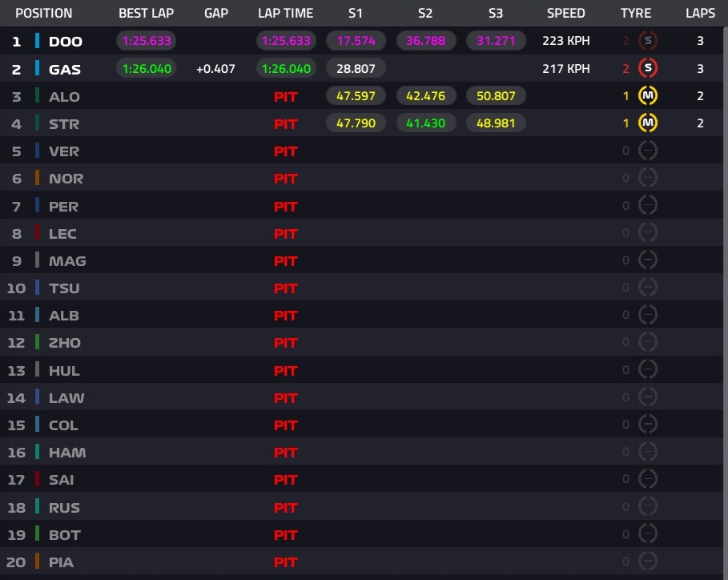Click the TYRE column header
This screenshot has height=580, width=728.
click(636, 13)
